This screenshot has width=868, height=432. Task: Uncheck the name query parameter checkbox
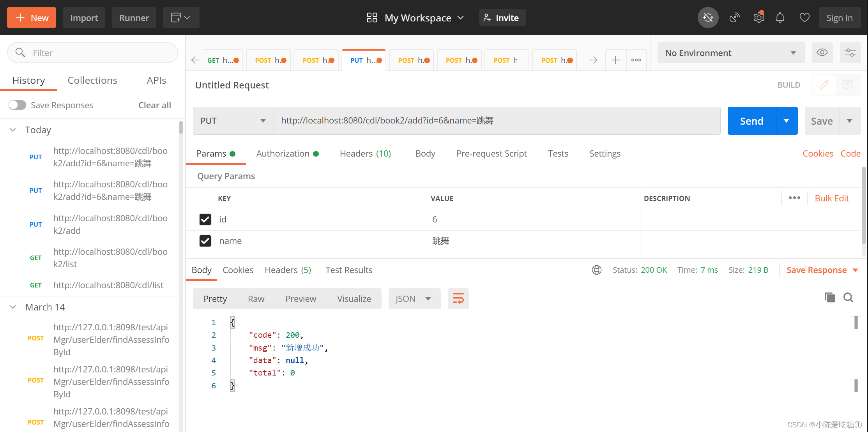coord(205,241)
